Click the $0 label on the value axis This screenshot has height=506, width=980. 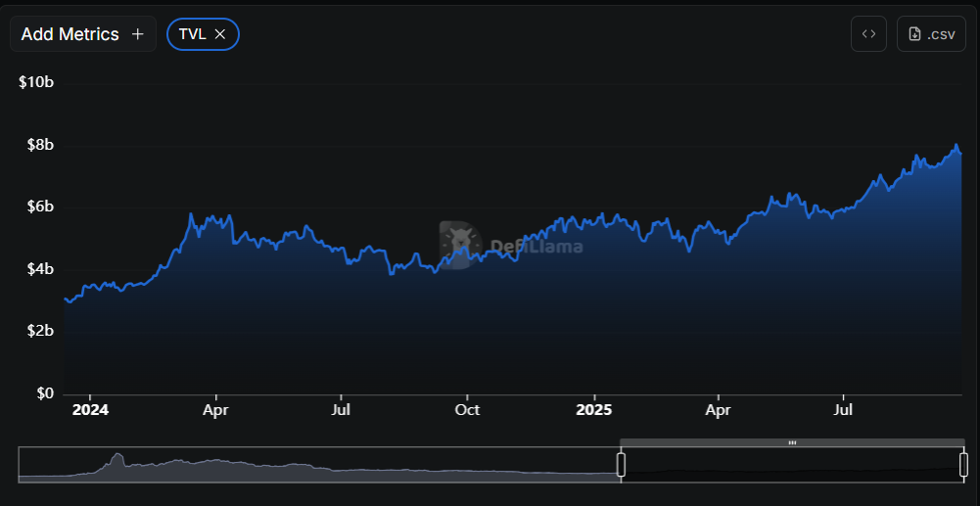43,393
